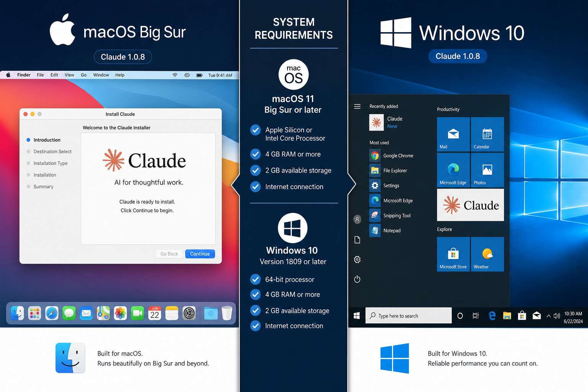
Task: Open the Help menu
Action: pos(120,75)
